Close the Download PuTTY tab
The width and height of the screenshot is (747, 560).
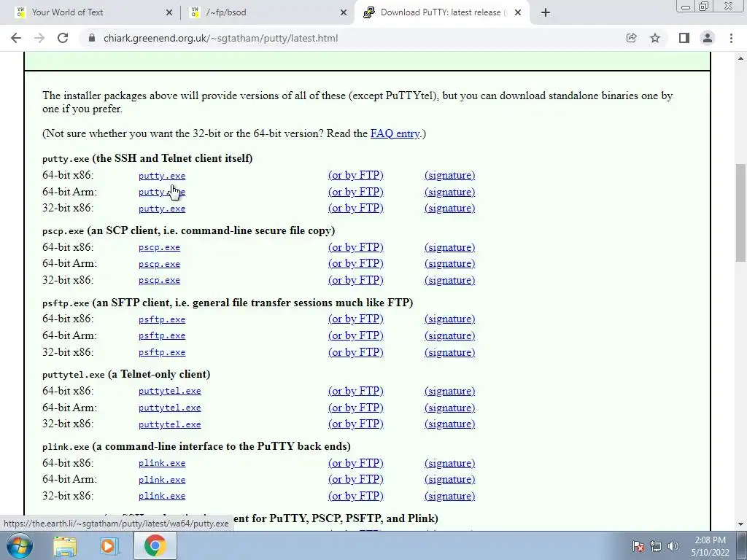click(518, 12)
